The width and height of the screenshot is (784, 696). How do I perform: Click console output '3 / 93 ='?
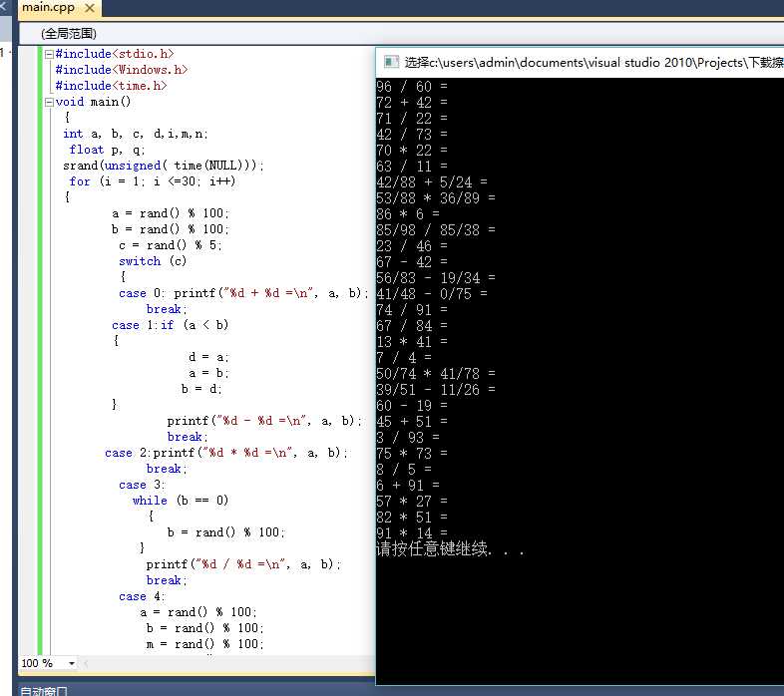tap(408, 438)
